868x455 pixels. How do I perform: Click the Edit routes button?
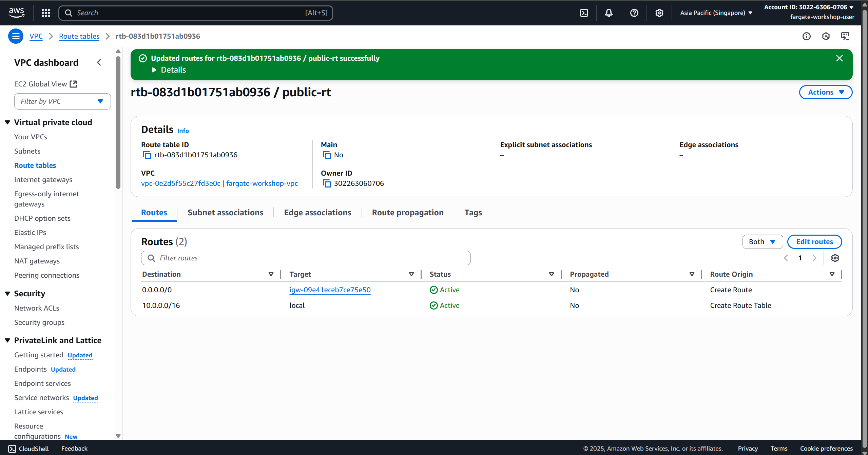[x=814, y=242]
